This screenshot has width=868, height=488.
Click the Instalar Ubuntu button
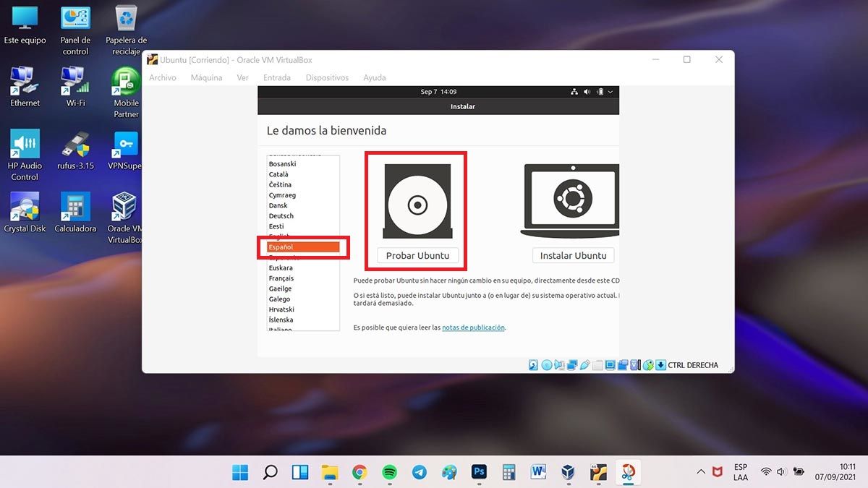[x=573, y=255]
